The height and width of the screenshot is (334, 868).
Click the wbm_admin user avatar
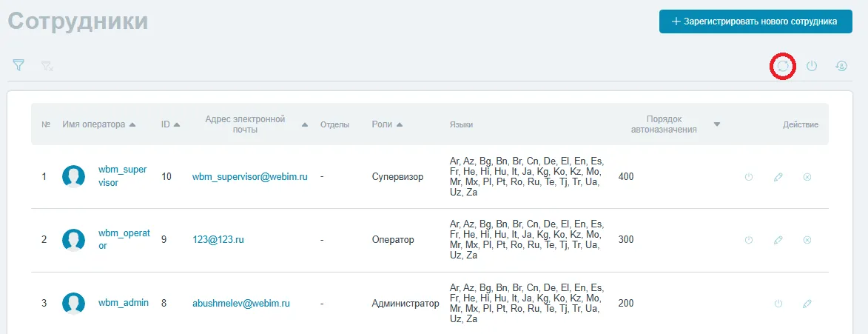click(x=73, y=303)
